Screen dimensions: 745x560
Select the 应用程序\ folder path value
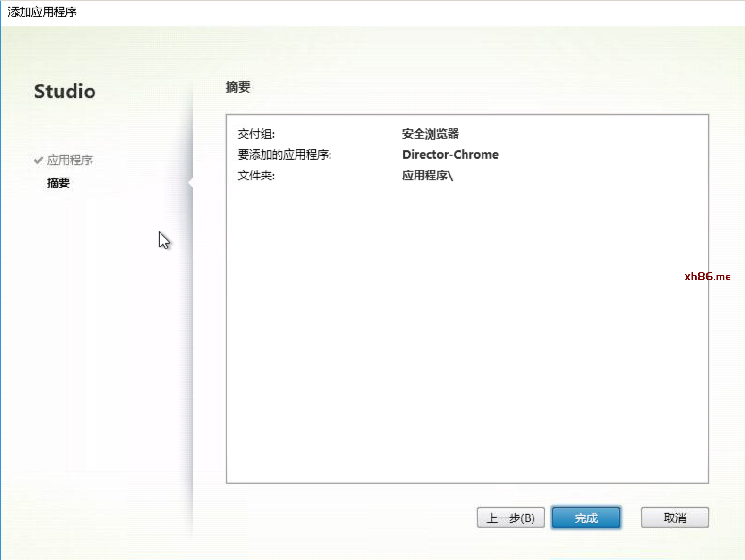[427, 176]
